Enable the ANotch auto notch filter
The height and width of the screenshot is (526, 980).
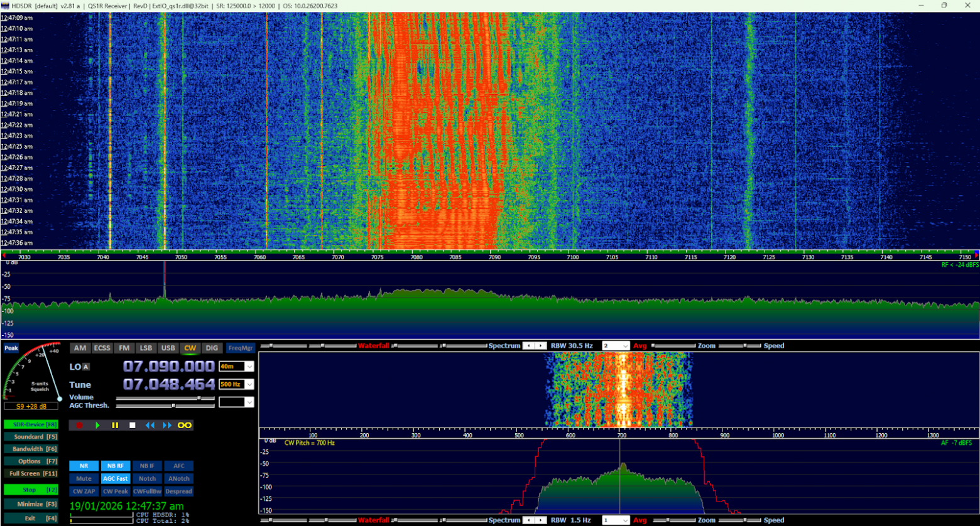point(179,478)
